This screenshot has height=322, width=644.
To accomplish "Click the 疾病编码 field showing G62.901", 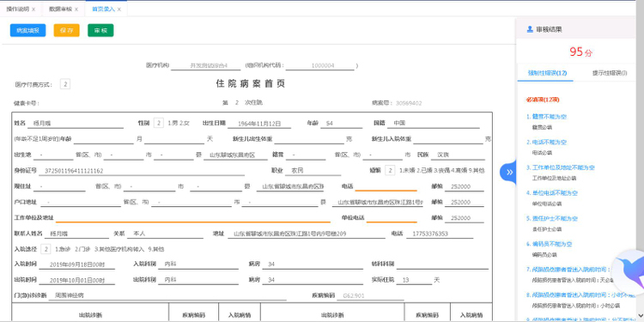I will point(370,295).
